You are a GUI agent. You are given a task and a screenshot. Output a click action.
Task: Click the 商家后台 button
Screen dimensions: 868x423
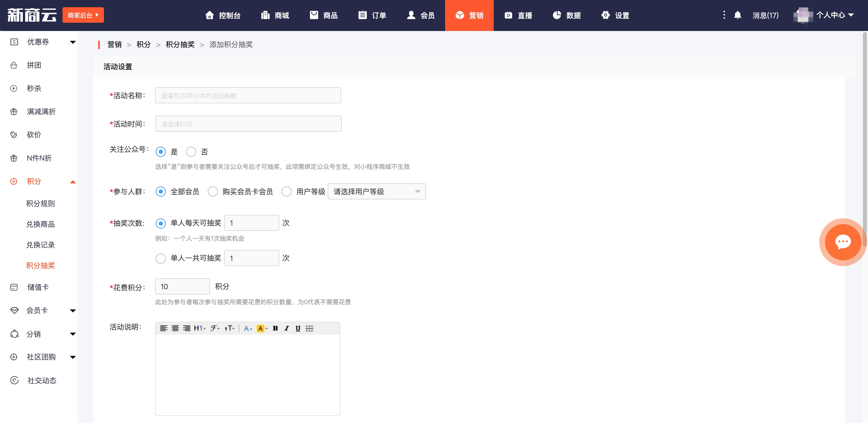click(83, 15)
